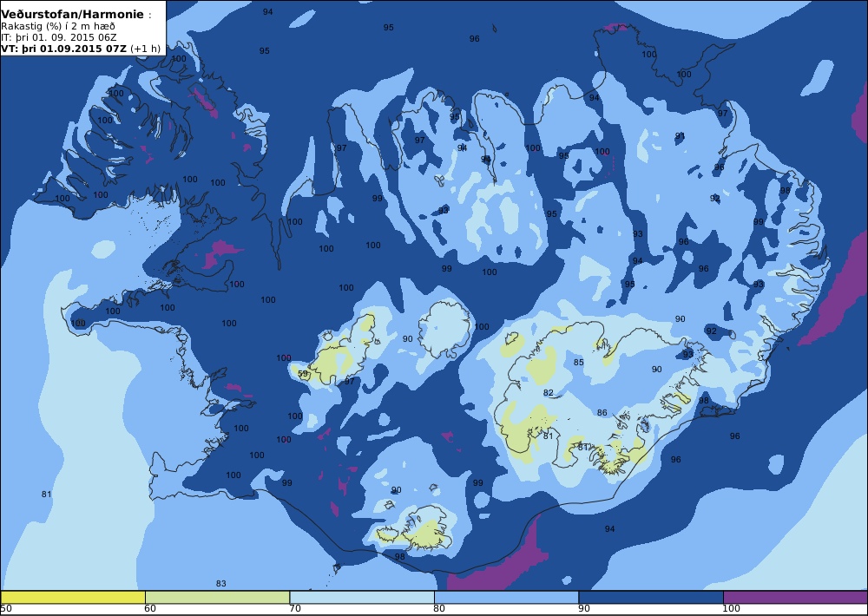
Task: Select the 'VT: þri 01.09.2015 07Z' valid time line
Action: [x=80, y=49]
